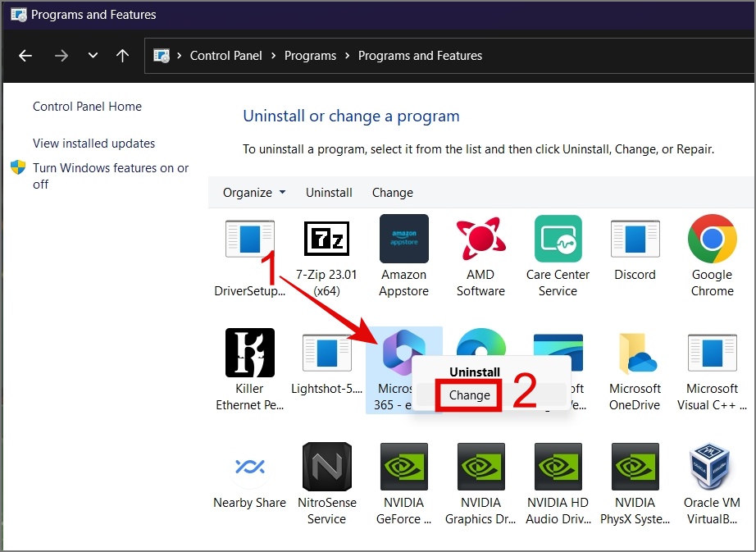
Task: Select the NVIDIA PhysX System icon
Action: tap(635, 467)
